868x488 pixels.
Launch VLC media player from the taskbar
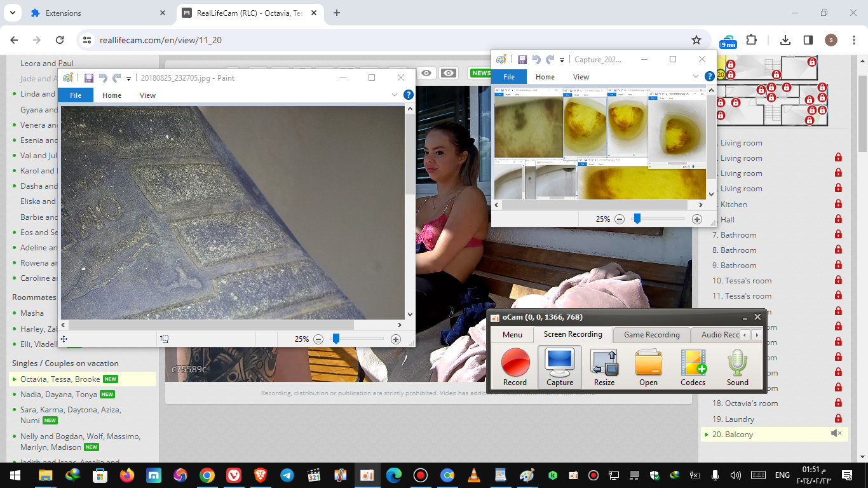(473, 475)
